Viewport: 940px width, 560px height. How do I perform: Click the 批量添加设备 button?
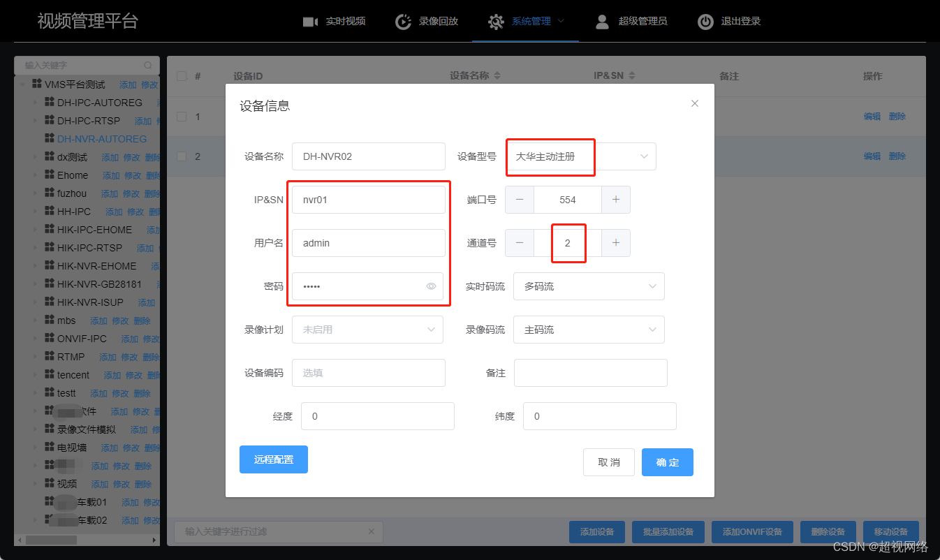coord(668,532)
